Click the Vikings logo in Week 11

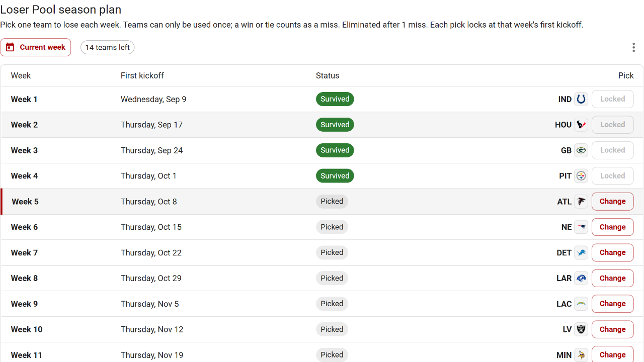tap(581, 355)
